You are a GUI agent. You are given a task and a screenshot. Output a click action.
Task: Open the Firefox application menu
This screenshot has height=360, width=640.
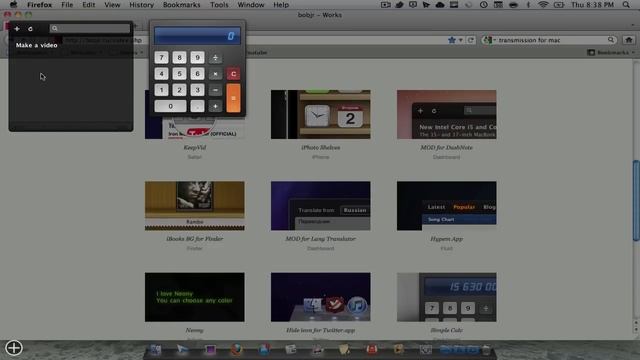click(x=40, y=5)
